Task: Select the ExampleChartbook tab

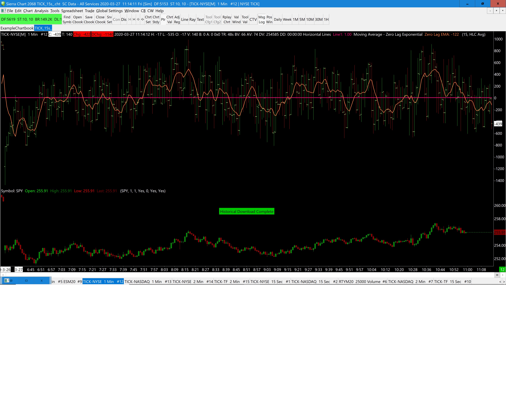Action: 17,28
